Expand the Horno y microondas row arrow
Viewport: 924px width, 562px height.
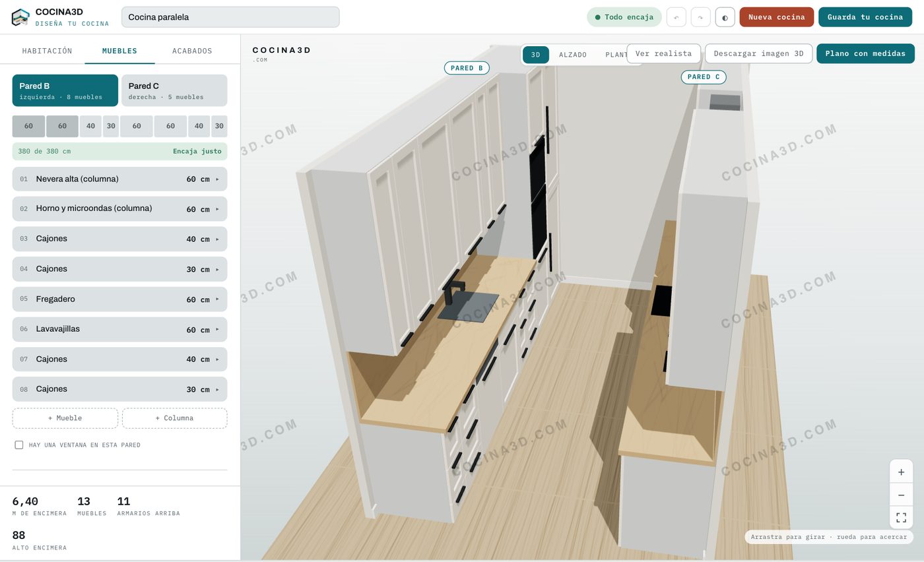[x=217, y=209]
